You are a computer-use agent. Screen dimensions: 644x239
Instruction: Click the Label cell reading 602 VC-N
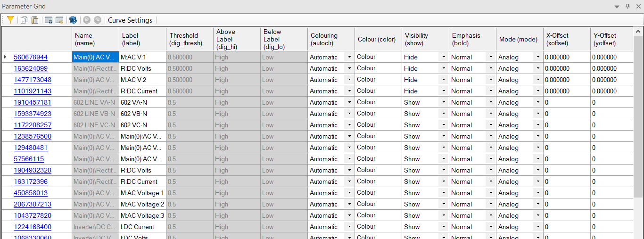click(142, 125)
